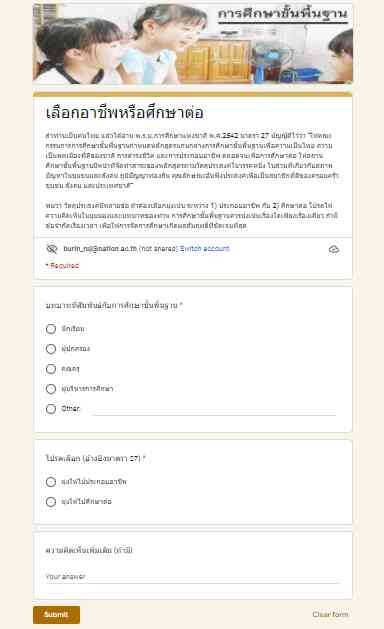
Task: Click the Switch account link
Action: 205,249
